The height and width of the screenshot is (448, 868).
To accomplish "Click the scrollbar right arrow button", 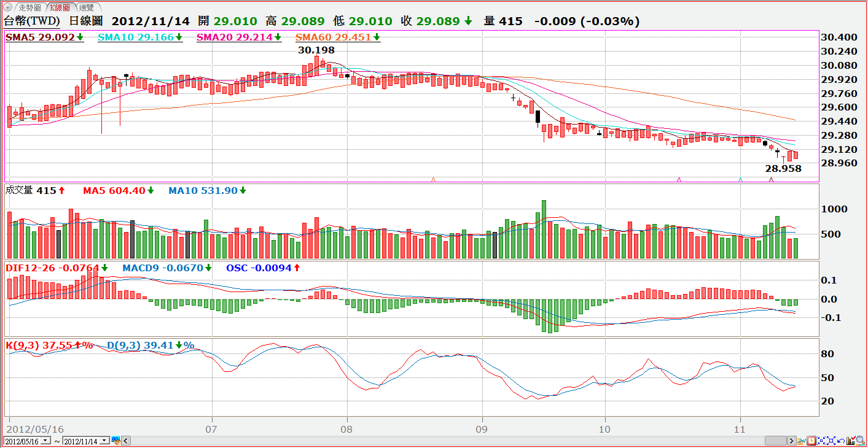I will 792,441.
